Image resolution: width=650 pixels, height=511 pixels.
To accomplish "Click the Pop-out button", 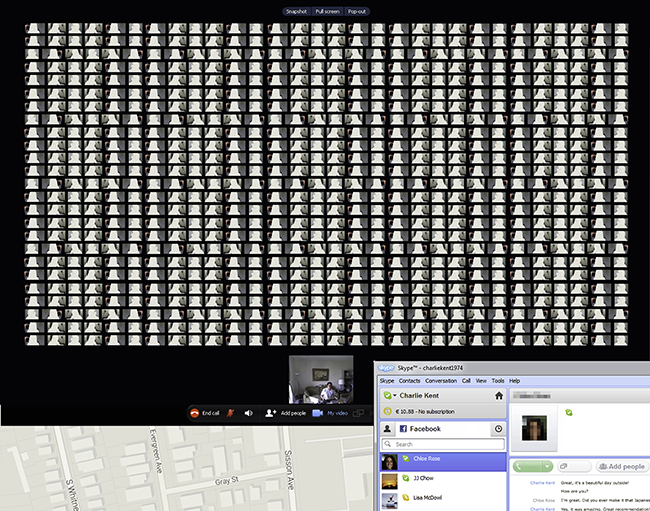I will tap(357, 11).
